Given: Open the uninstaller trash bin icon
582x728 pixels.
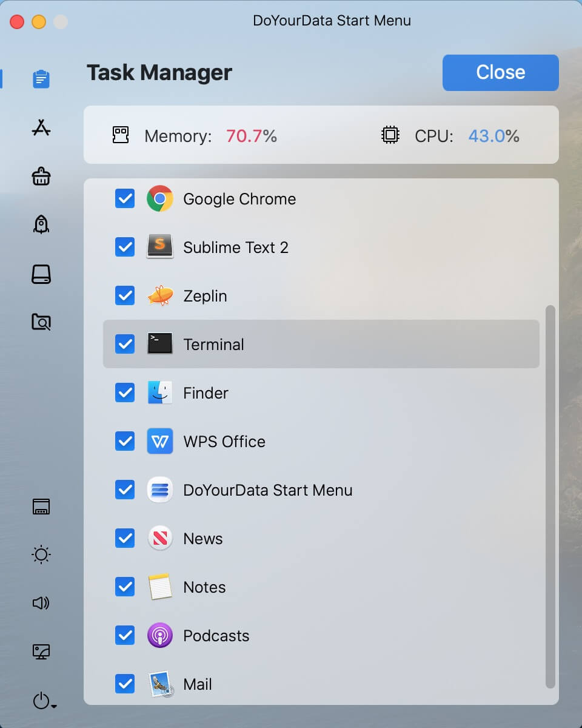Looking at the screenshot, I should [41, 177].
